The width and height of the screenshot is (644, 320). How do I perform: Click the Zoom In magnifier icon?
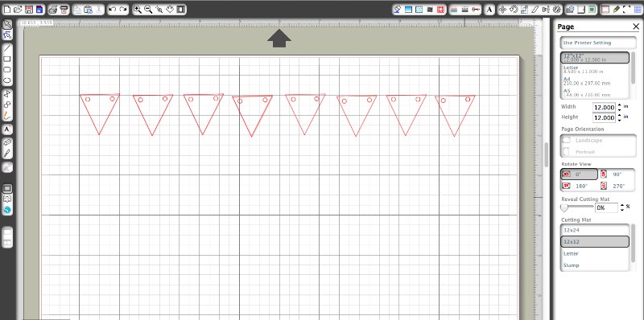138,10
